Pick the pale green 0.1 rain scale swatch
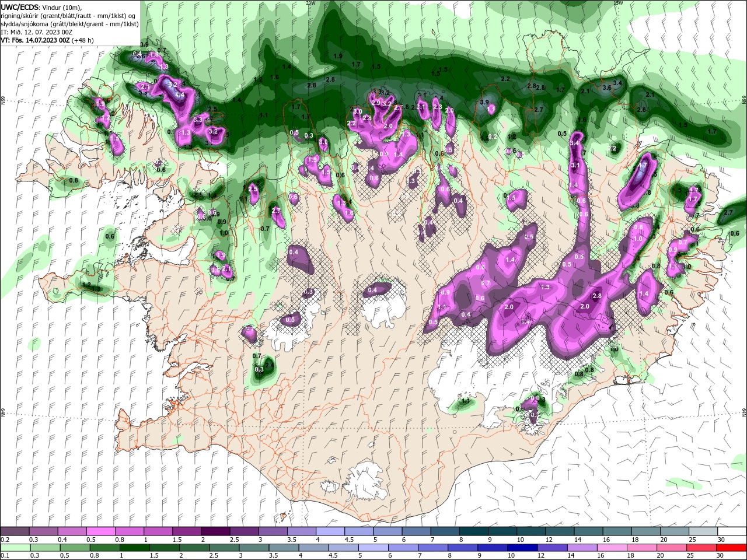The image size is (747, 560). [16, 548]
